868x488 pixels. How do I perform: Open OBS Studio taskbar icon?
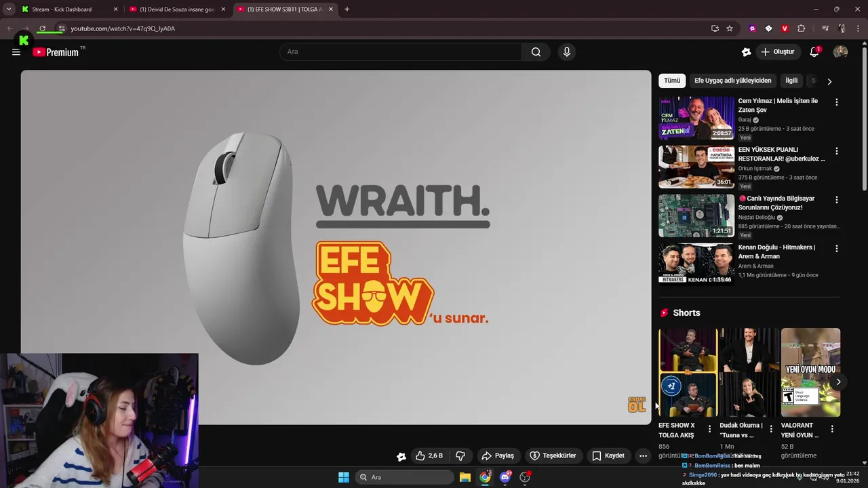[525, 477]
